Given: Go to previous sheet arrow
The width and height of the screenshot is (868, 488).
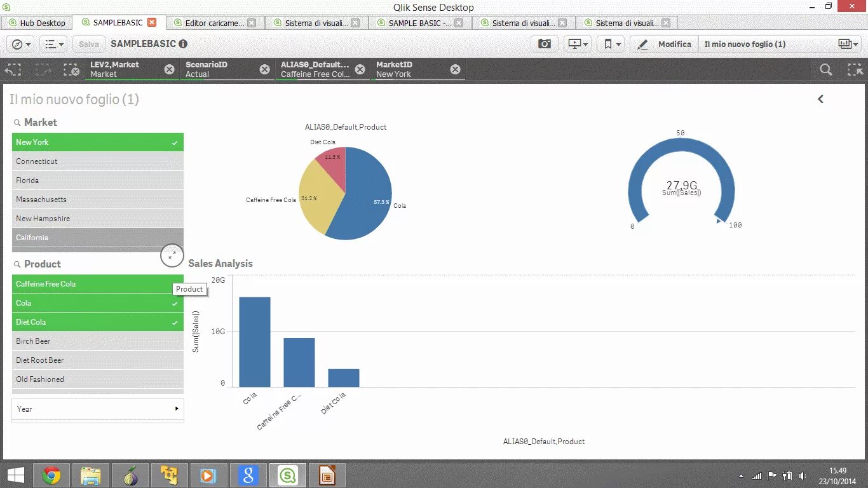Looking at the screenshot, I should [x=820, y=98].
